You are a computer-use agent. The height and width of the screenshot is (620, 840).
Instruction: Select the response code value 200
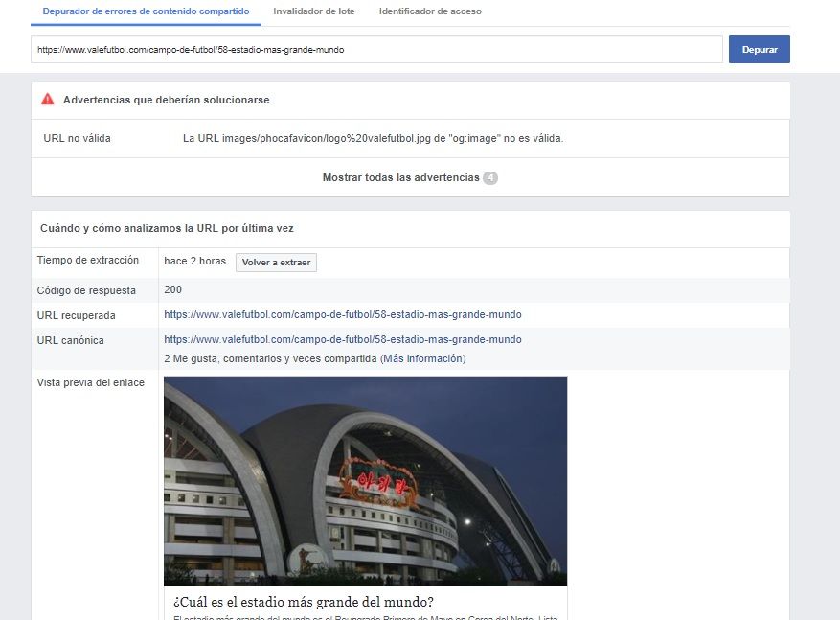[172, 289]
